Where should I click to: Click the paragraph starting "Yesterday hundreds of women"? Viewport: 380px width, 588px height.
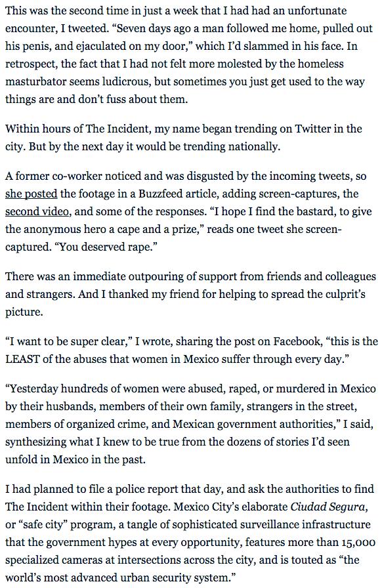coord(190,424)
